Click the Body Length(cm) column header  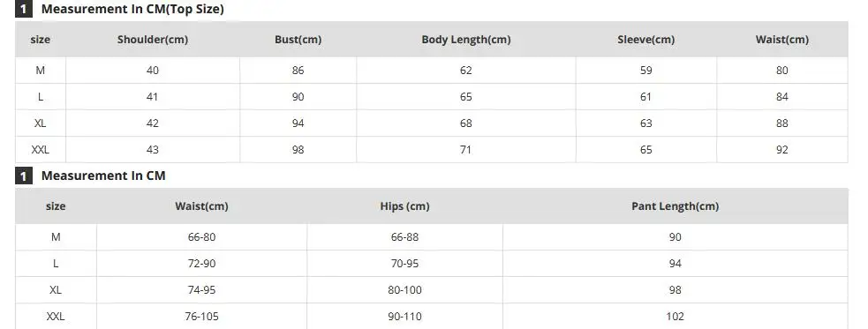tap(466, 40)
